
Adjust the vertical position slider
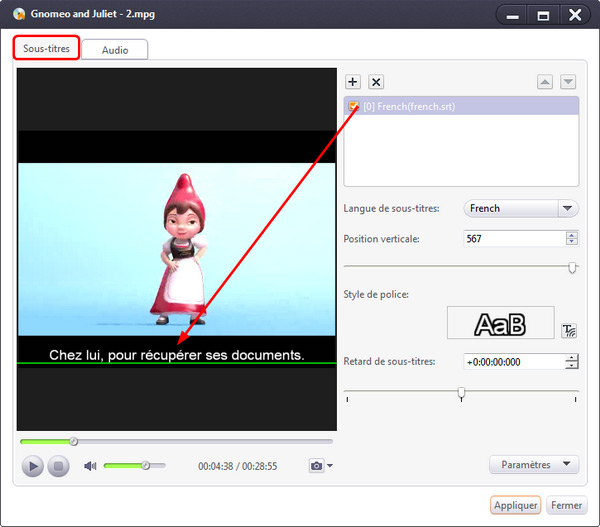coord(572,268)
